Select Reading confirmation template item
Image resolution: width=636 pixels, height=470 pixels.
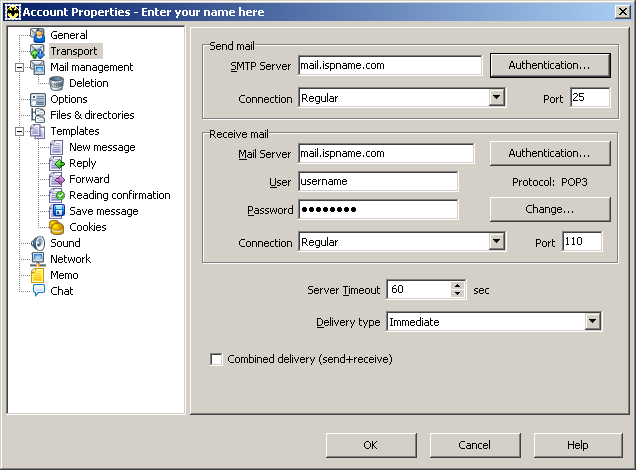coord(119,195)
